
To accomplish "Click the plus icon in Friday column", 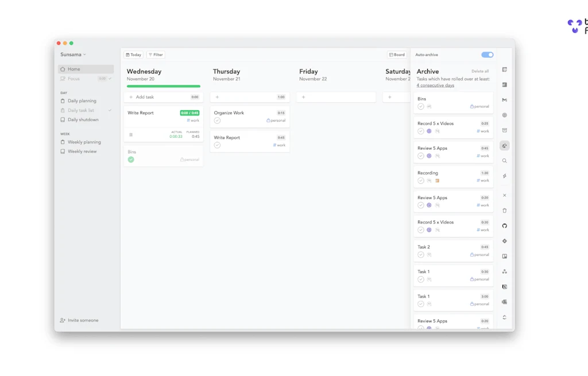I will pyautogui.click(x=303, y=97).
